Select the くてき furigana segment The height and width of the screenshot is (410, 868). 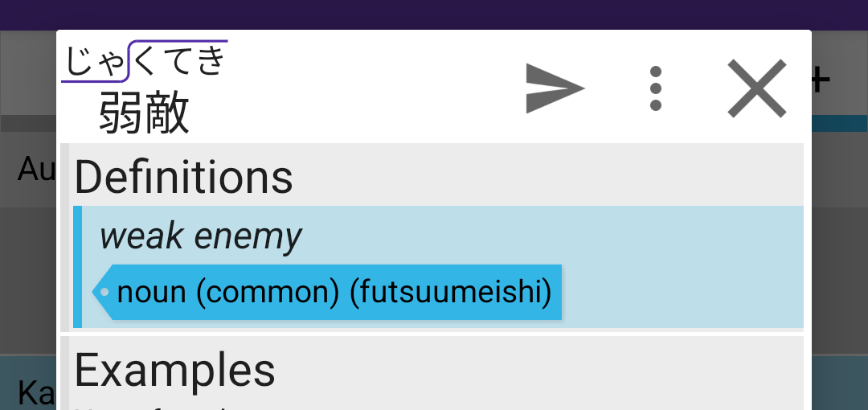coord(180,60)
